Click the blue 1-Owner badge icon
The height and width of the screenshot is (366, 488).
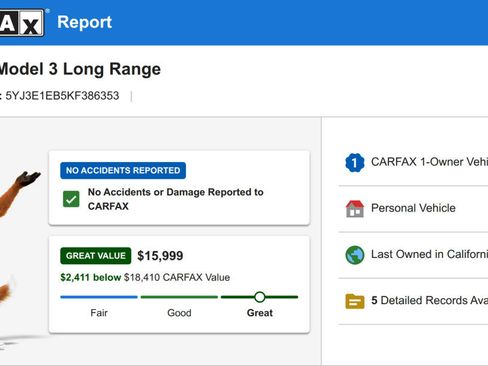tap(355, 163)
